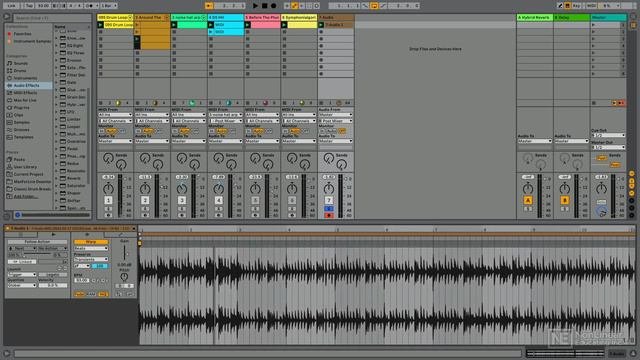The width and height of the screenshot is (640, 360).
Task: Click the browser search field
Action: (52, 18)
